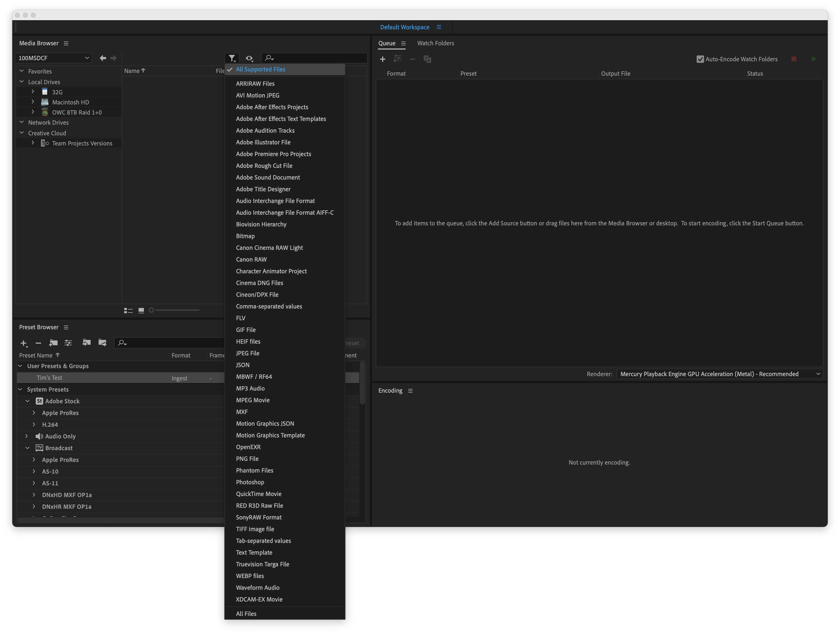Click the thumbnail size zoom slider
The image size is (840, 634).
click(x=175, y=311)
